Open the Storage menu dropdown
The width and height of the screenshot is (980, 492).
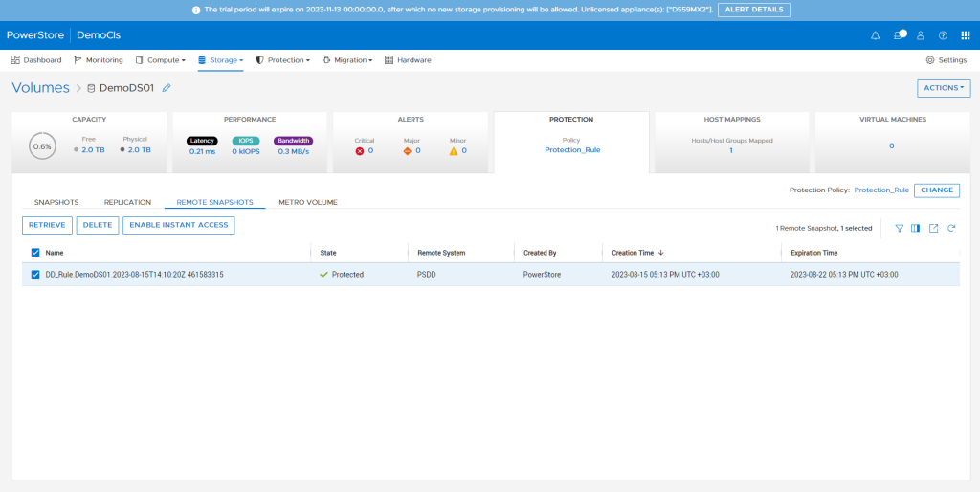pyautogui.click(x=221, y=60)
